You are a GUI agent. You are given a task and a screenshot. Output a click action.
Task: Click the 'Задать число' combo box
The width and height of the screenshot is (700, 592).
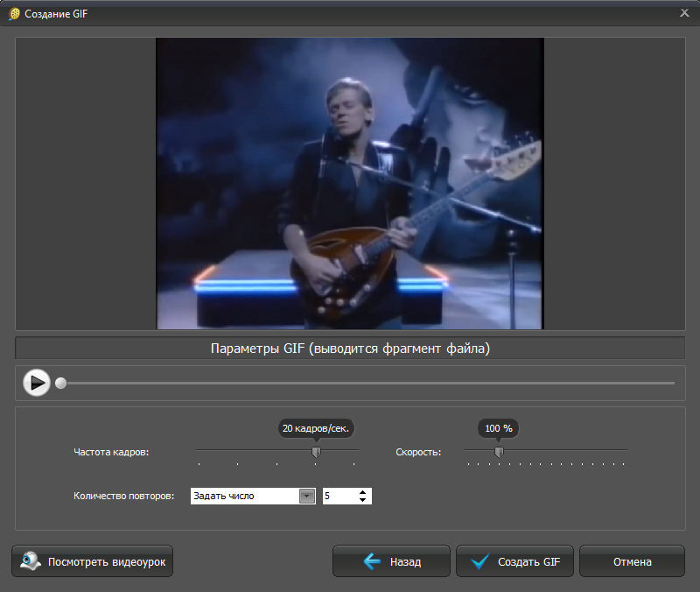click(x=253, y=496)
